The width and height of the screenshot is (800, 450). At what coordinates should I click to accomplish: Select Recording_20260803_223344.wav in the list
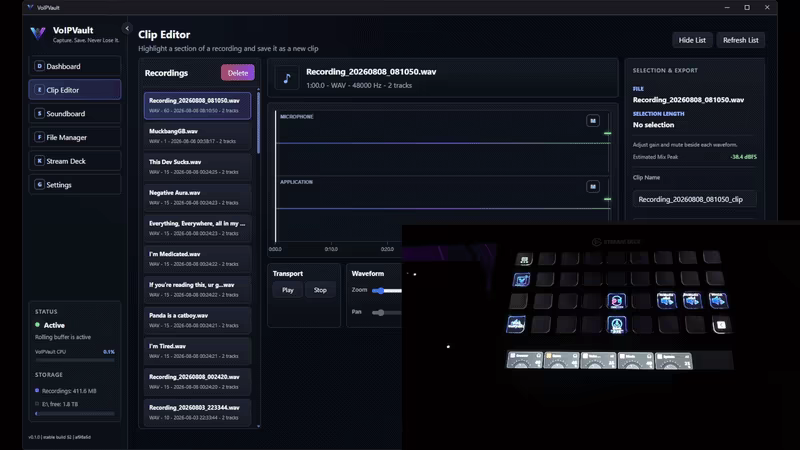coord(197,412)
